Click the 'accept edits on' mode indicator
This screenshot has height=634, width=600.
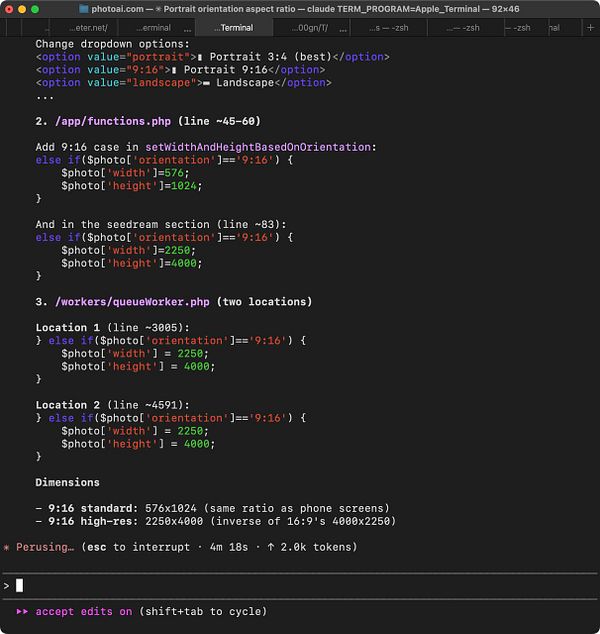click(x=84, y=611)
